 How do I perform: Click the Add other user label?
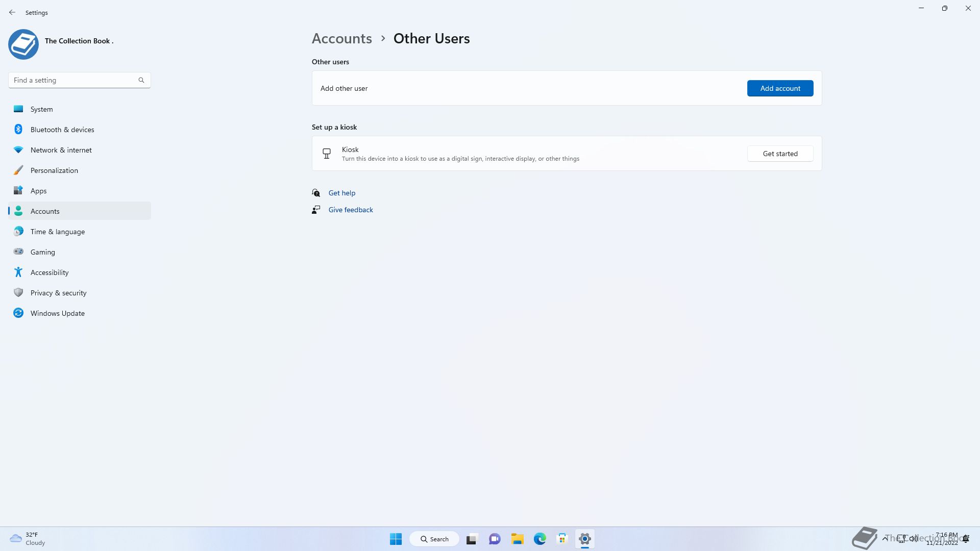coord(344,88)
